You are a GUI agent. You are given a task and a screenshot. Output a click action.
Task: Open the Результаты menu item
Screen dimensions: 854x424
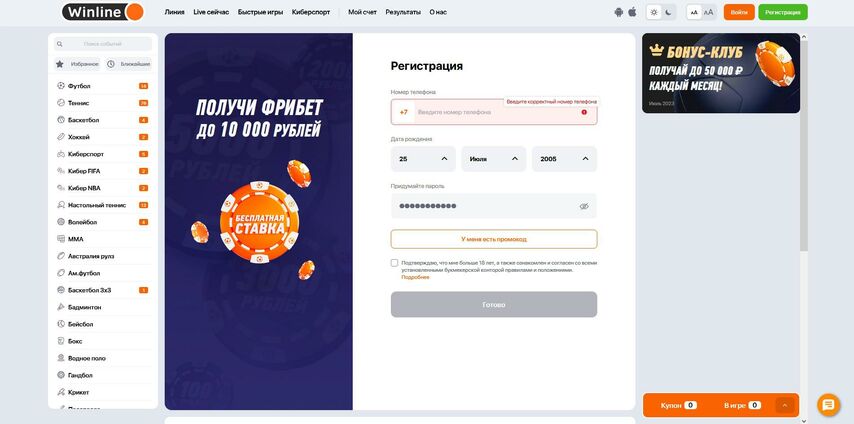pyautogui.click(x=403, y=12)
